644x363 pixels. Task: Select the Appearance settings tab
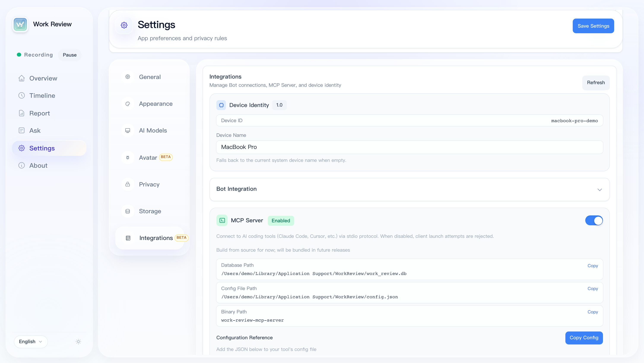[x=149, y=104]
